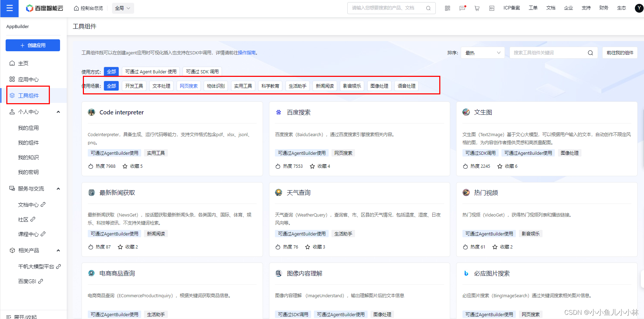
Task: Open the user avatar Y
Action: (x=639, y=8)
